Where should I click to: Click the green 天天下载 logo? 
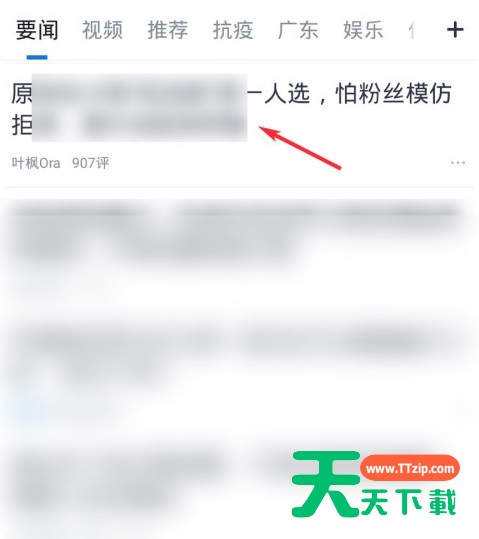[x=374, y=485]
